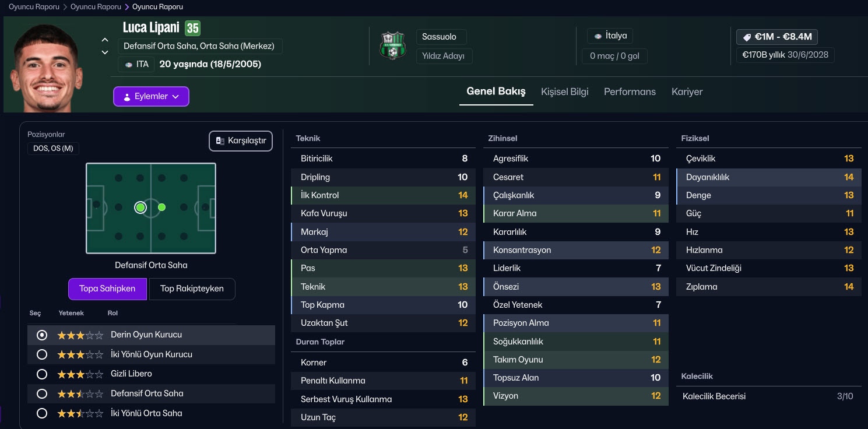Click the Sassuolo club badge icon
This screenshot has width=868, height=429.
[x=392, y=45]
